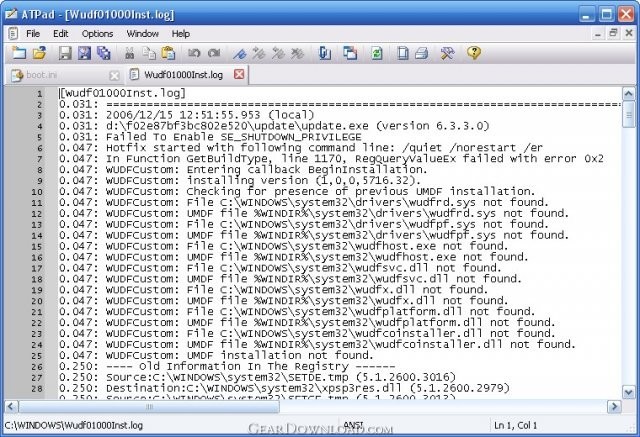Click the Old Information In The Registry line
The image size is (640, 437).
coord(227,366)
